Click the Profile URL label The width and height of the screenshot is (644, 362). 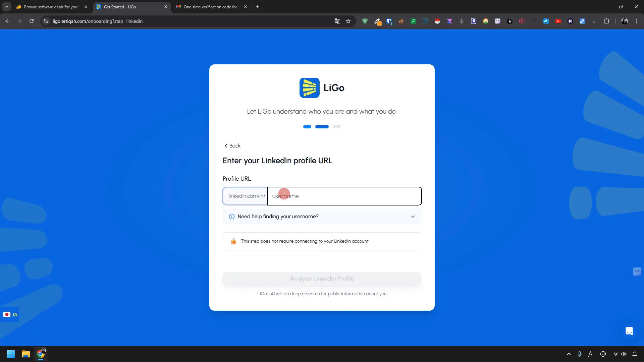(237, 179)
